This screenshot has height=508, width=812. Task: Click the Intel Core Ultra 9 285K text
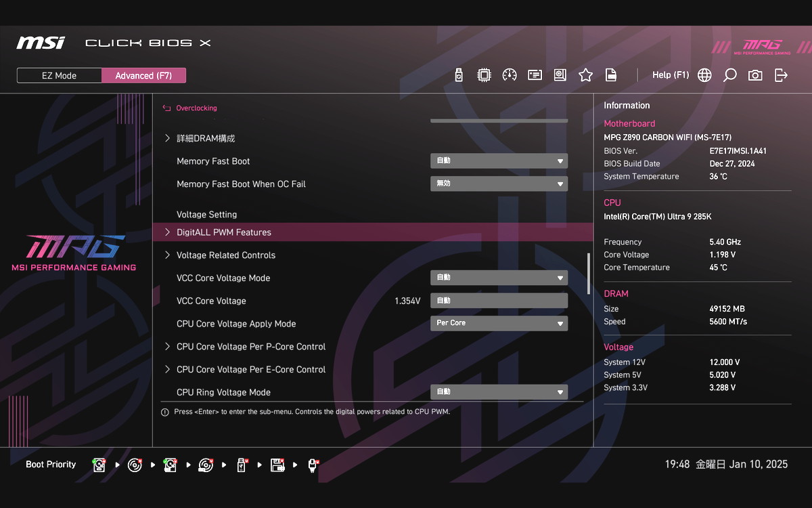click(657, 217)
